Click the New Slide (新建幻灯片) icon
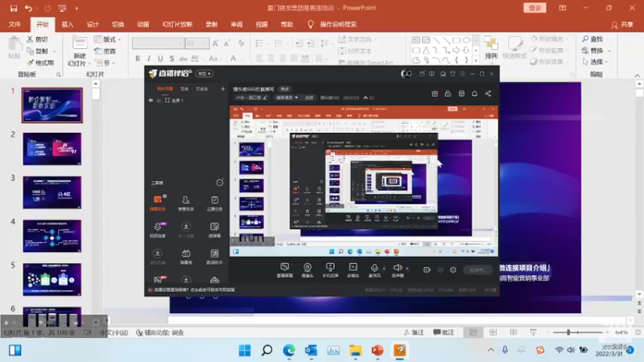 click(x=79, y=43)
